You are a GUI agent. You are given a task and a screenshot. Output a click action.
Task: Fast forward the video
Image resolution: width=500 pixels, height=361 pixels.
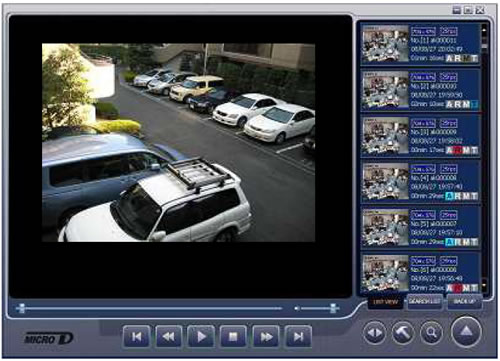(266, 337)
